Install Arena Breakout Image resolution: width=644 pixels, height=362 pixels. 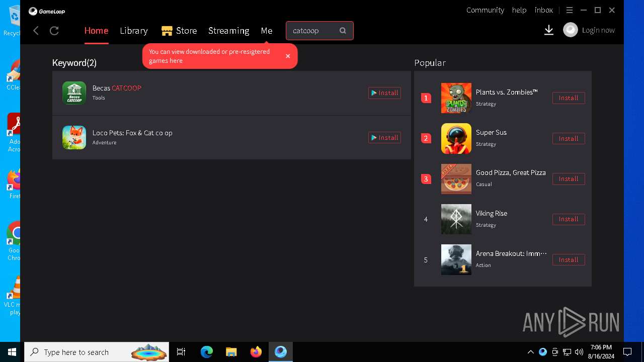[569, 259]
